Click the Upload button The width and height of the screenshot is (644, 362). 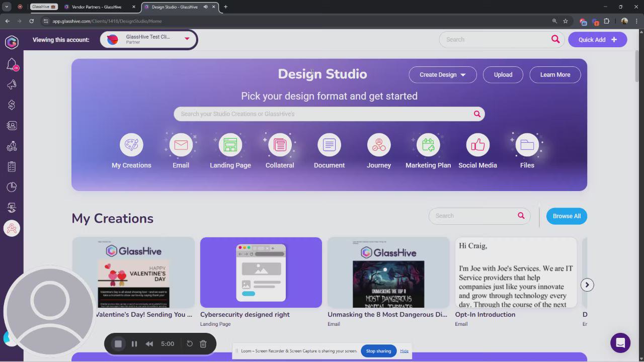(503, 75)
